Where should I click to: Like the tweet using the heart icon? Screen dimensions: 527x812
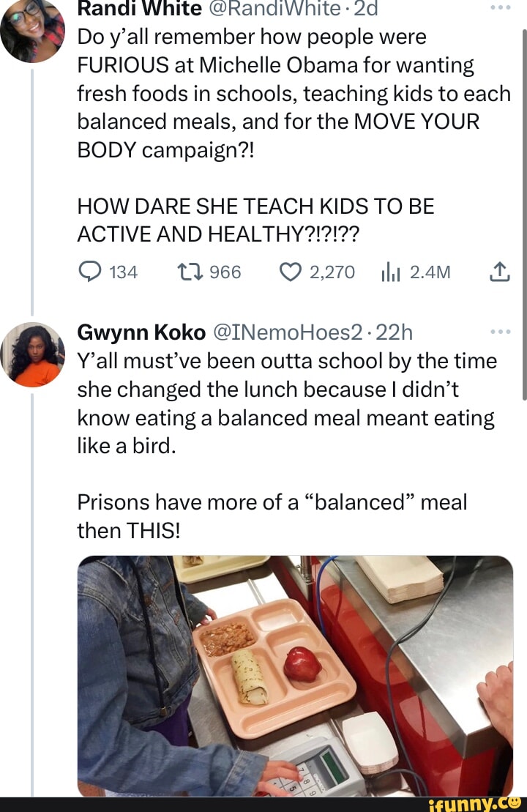point(290,273)
